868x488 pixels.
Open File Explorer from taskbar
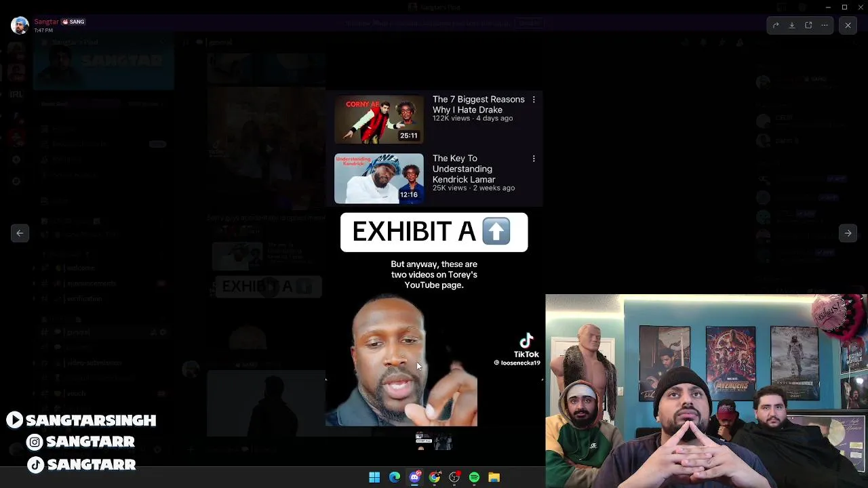(x=494, y=478)
